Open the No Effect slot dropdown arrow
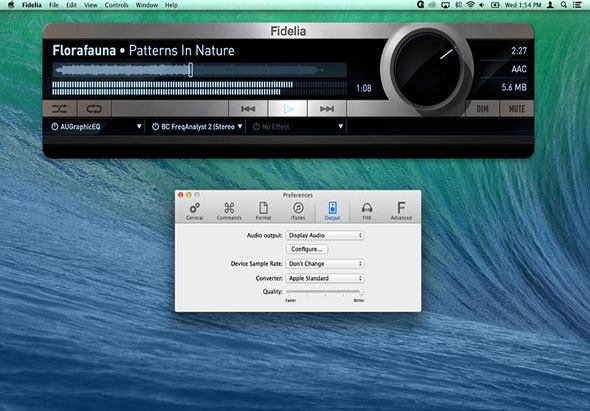The height and width of the screenshot is (411, 590). pos(341,127)
